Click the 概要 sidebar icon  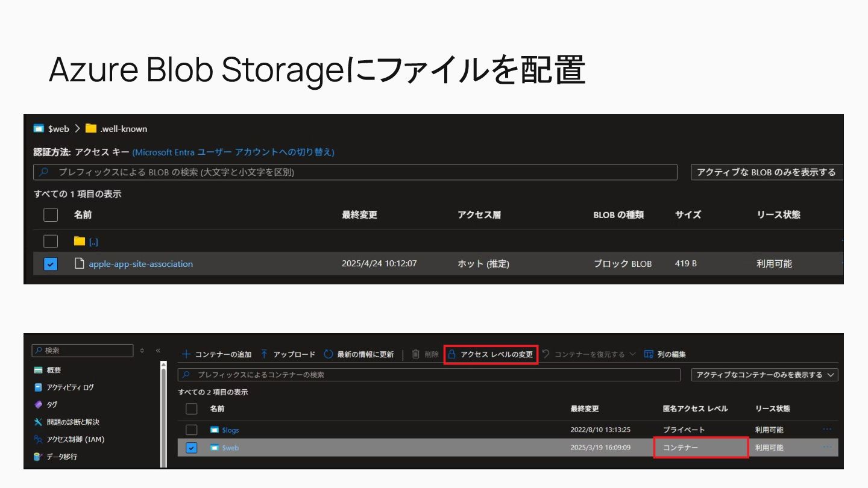pyautogui.click(x=39, y=370)
